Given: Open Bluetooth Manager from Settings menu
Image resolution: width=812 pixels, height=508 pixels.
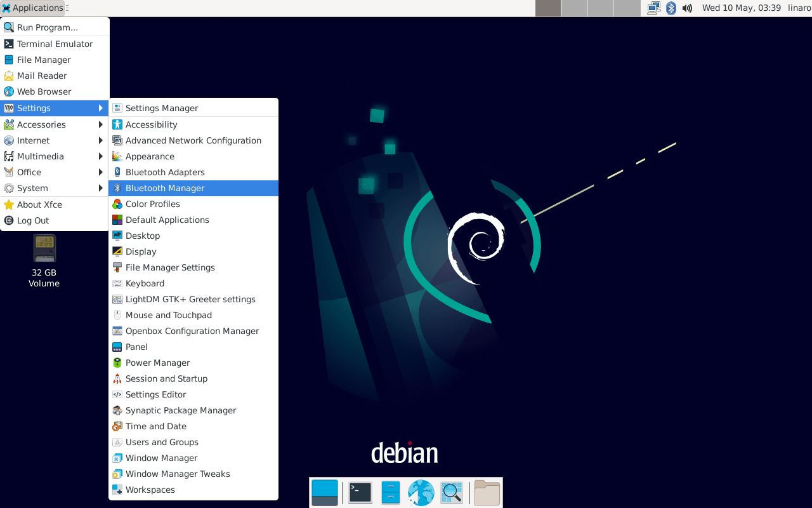Looking at the screenshot, I should (x=165, y=188).
